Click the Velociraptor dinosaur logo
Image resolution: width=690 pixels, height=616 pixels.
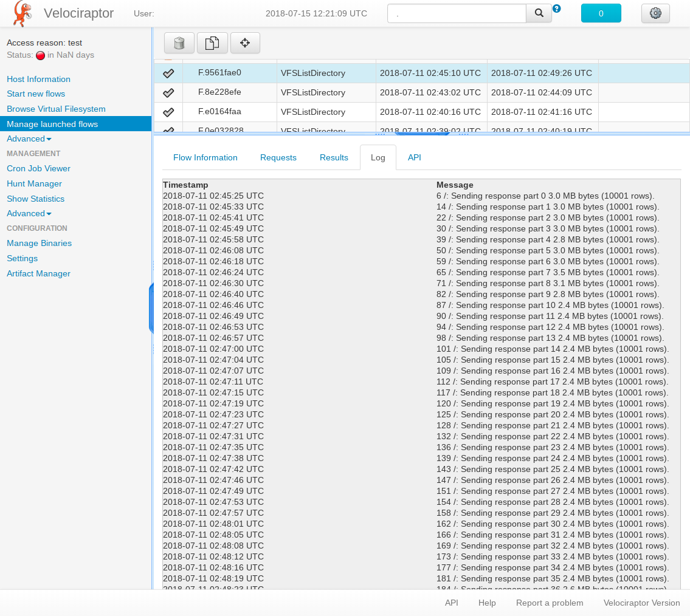[x=22, y=14]
